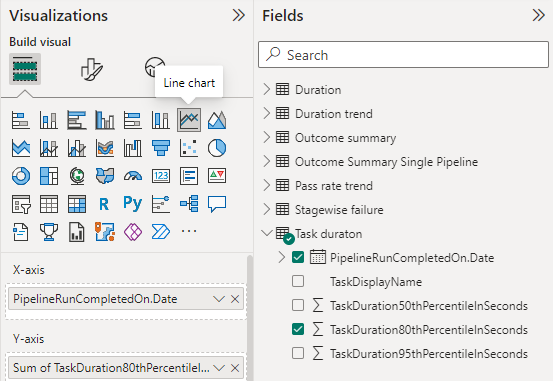
Task: Uncheck the PipelineRunCompletedOn.Date field
Action: pos(298,257)
